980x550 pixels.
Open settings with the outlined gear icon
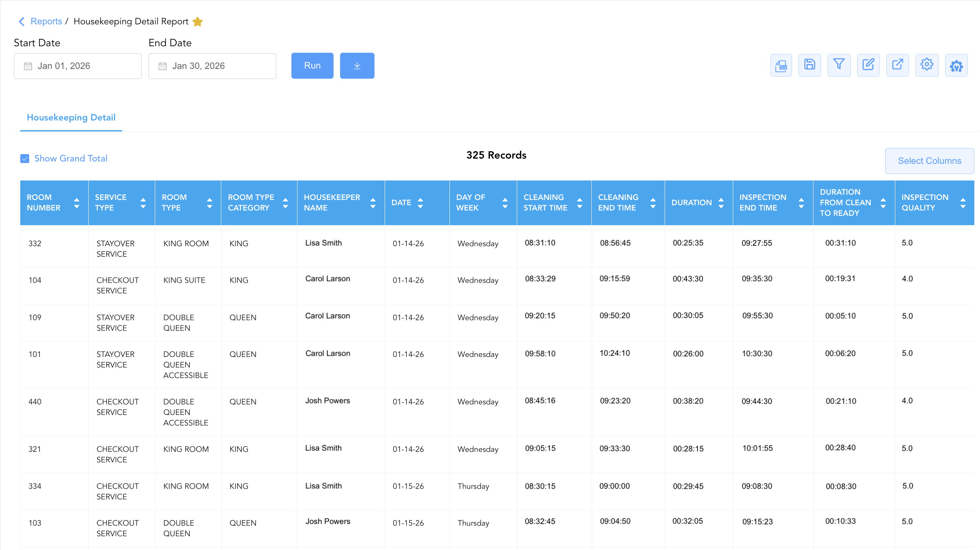pyautogui.click(x=927, y=65)
